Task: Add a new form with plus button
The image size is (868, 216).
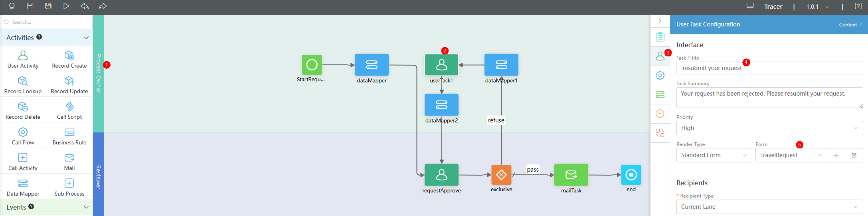Action: coord(836,155)
